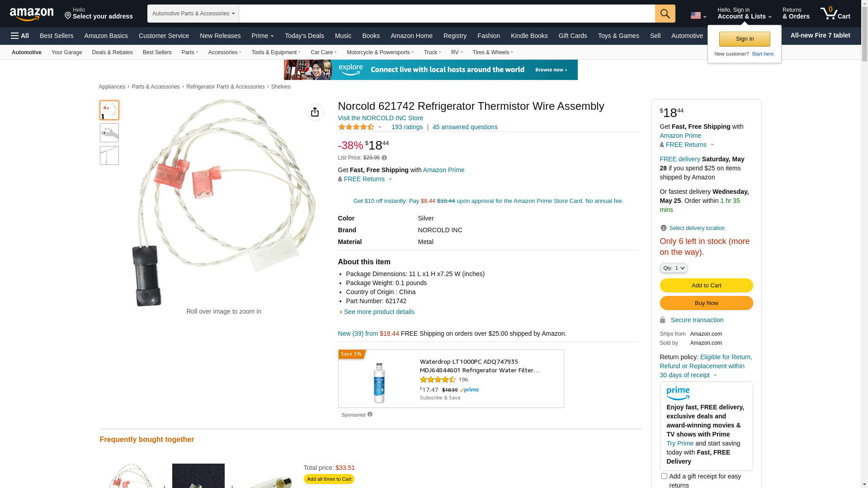The height and width of the screenshot is (488, 868).
Task: Click the Add to Cart button
Action: (706, 285)
